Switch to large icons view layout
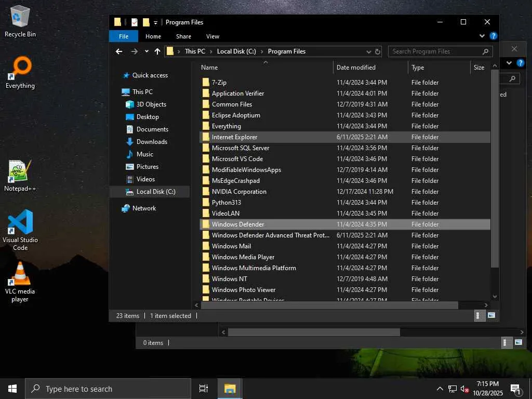This screenshot has height=399, width=532. coord(491,315)
